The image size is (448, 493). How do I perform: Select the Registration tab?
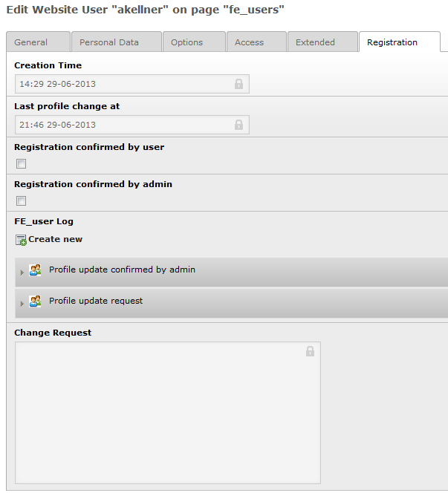392,42
